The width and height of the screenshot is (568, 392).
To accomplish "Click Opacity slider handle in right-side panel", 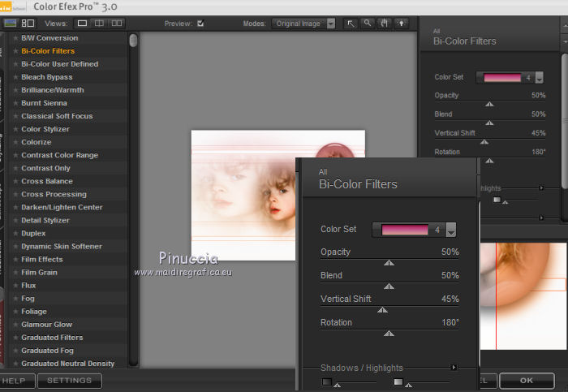I will pos(489,105).
